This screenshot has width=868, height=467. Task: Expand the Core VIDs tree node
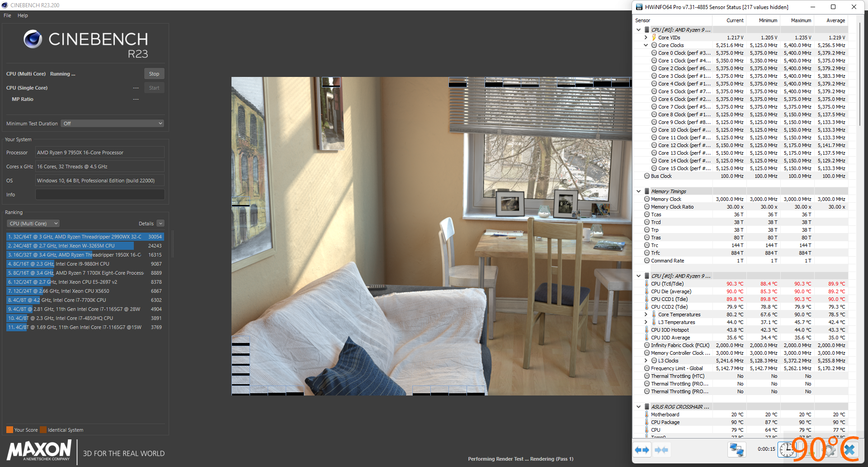(646, 38)
